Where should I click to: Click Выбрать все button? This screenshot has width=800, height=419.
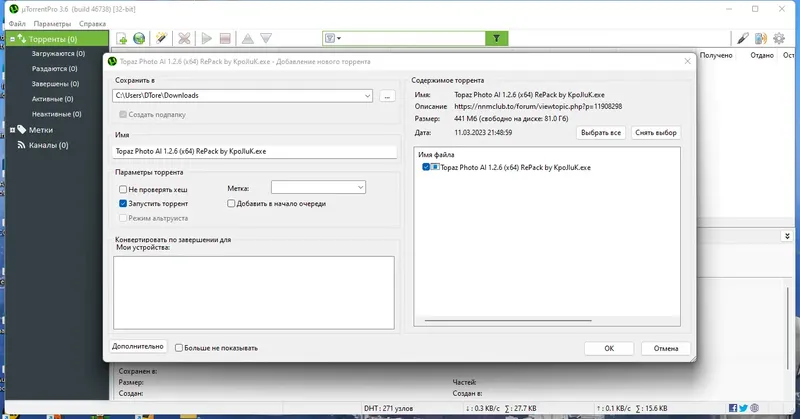[601, 132]
